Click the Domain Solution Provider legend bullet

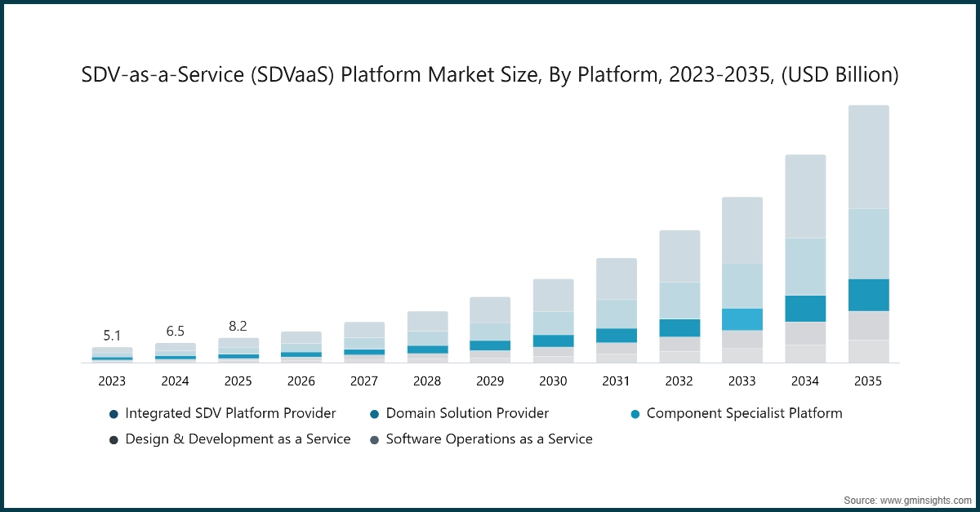374,413
